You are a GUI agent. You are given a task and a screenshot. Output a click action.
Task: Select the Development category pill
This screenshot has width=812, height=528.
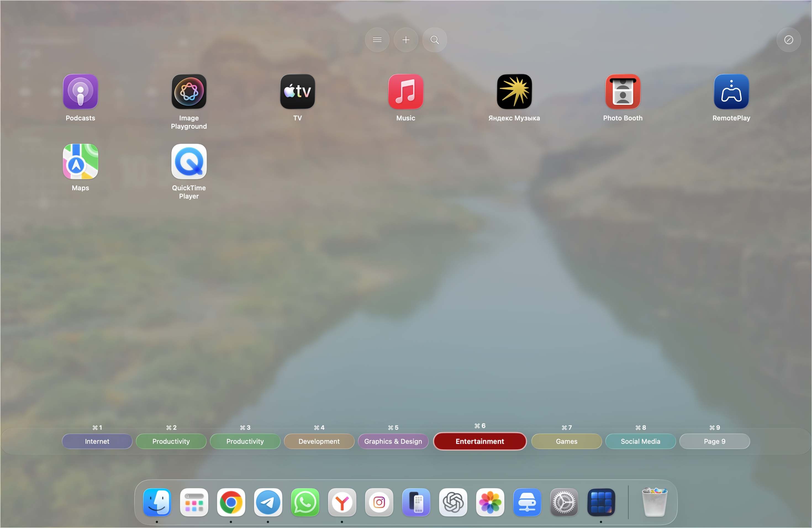[x=319, y=441]
